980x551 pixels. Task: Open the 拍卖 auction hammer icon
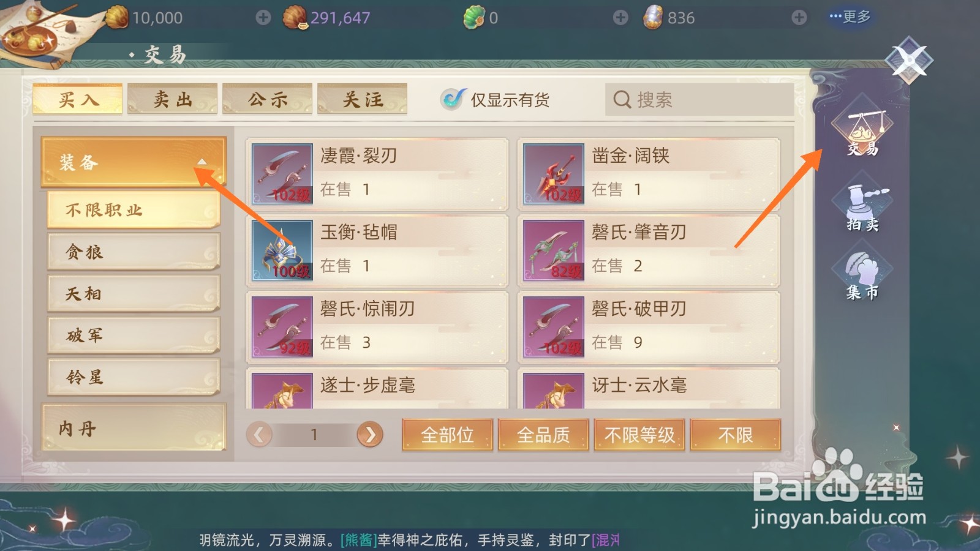[x=862, y=208]
